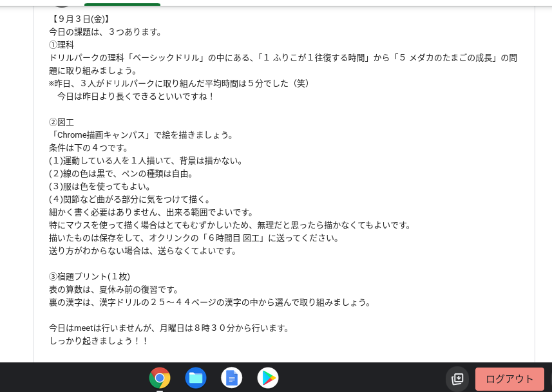Click the line 細かく書く必要はありません
Image resolution: width=552 pixels, height=392 pixels.
151,212
